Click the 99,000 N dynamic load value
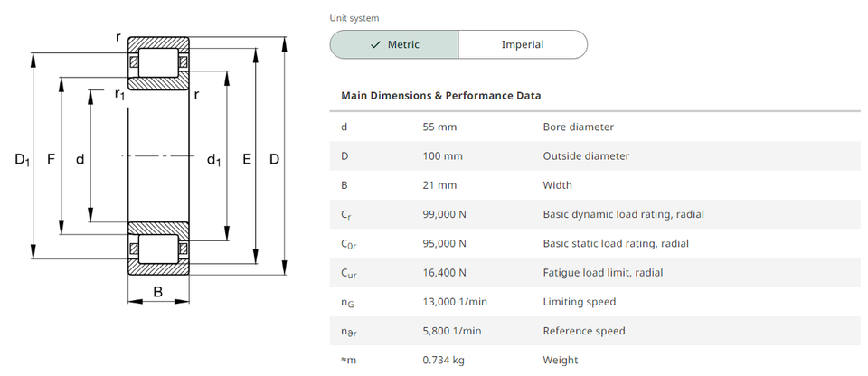The image size is (868, 376). pos(444,214)
